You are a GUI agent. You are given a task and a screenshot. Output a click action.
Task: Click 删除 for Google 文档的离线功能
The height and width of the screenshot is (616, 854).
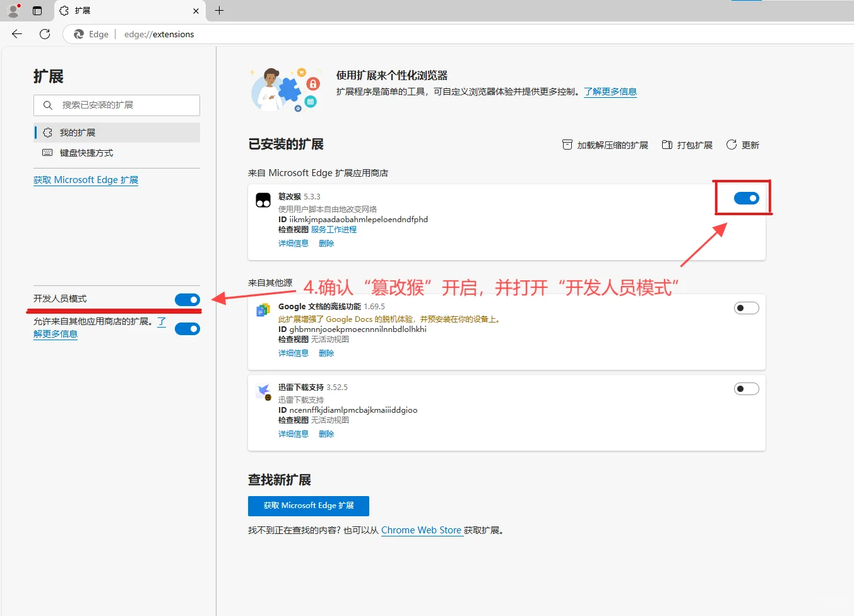pos(326,353)
